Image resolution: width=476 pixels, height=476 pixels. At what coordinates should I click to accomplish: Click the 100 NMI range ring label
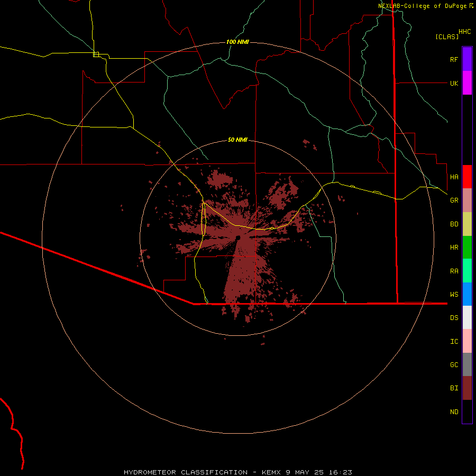click(x=237, y=42)
